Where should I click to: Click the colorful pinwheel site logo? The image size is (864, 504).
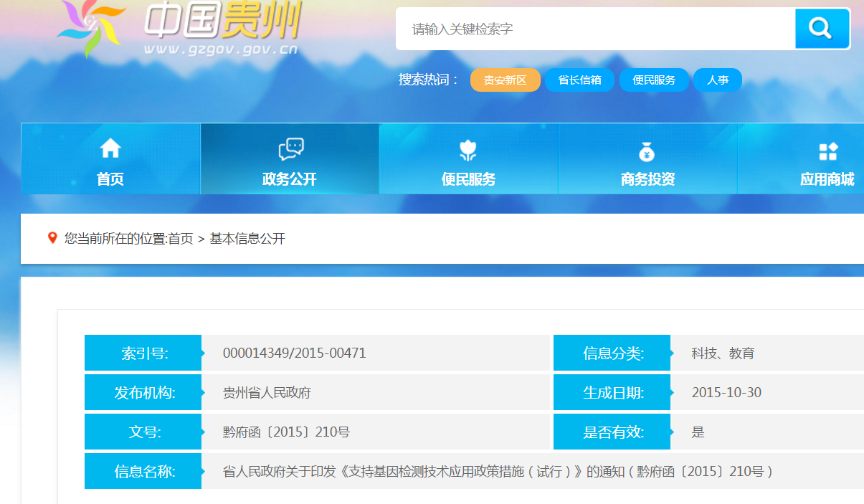[91, 27]
